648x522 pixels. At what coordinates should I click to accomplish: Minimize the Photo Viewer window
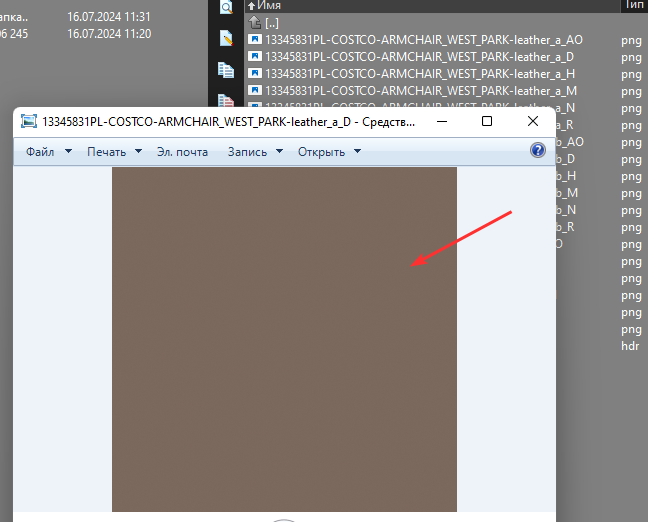tap(442, 122)
